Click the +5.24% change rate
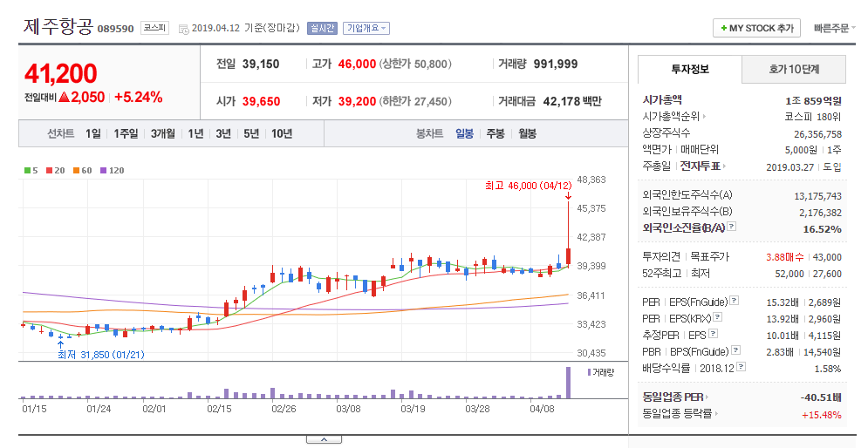Image resolution: width=868 pixels, height=448 pixels. 139,98
